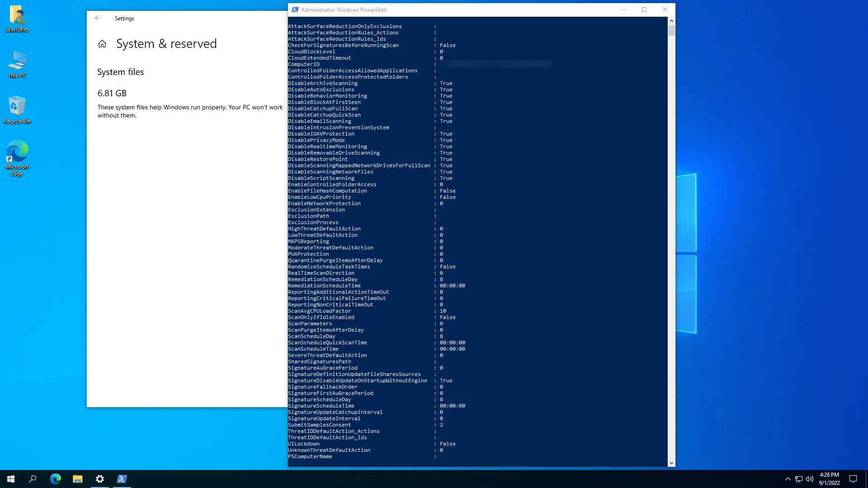Viewport: 868px width, 488px height.
Task: Click the Settings back arrow
Action: [98, 18]
